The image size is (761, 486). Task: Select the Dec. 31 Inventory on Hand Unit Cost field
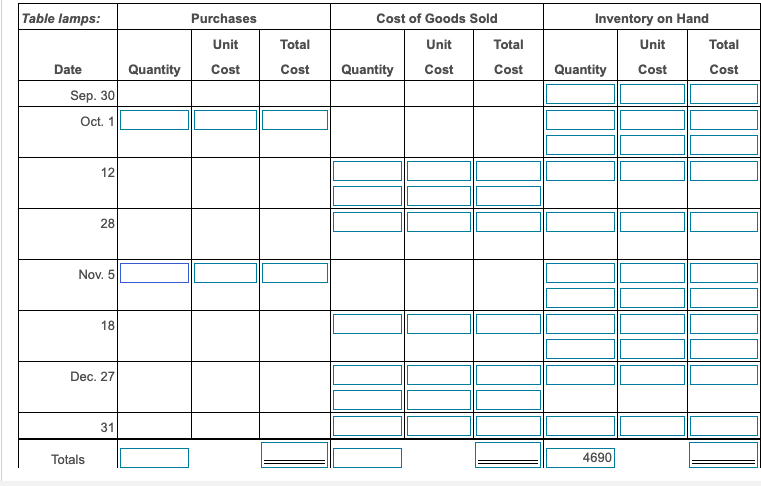pos(652,426)
